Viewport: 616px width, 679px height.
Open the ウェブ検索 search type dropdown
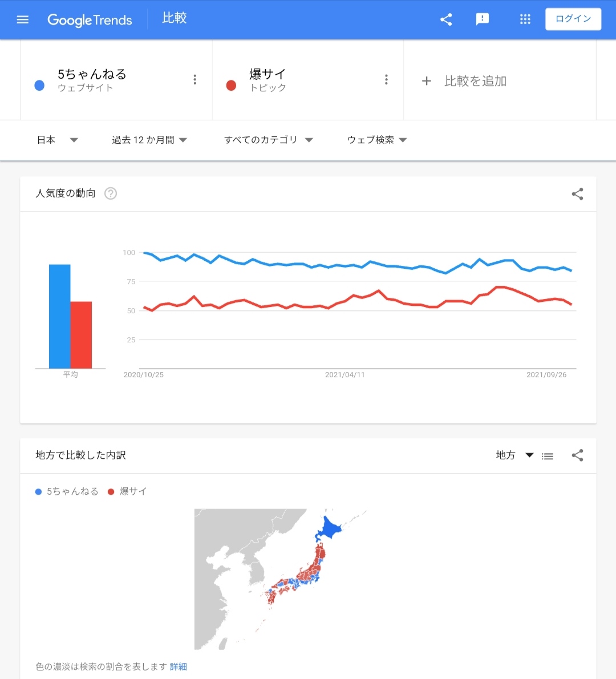click(377, 140)
